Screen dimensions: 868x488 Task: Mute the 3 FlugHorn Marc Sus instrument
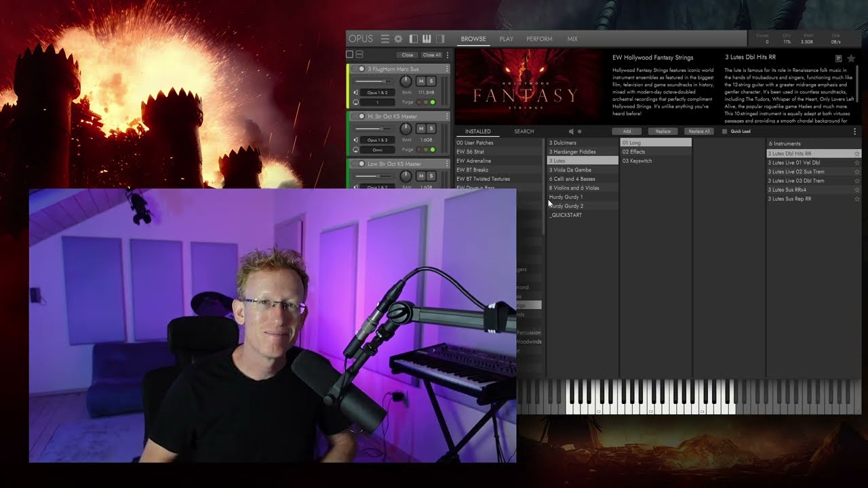click(420, 81)
